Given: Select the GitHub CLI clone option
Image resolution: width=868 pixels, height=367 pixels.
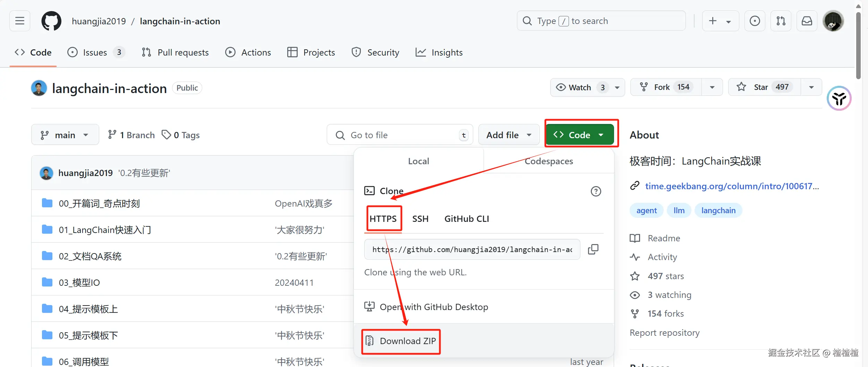Looking at the screenshot, I should click(467, 219).
